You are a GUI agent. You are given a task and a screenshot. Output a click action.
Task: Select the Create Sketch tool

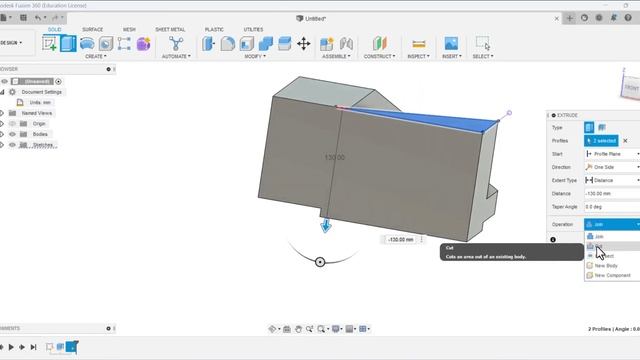[x=49, y=43]
